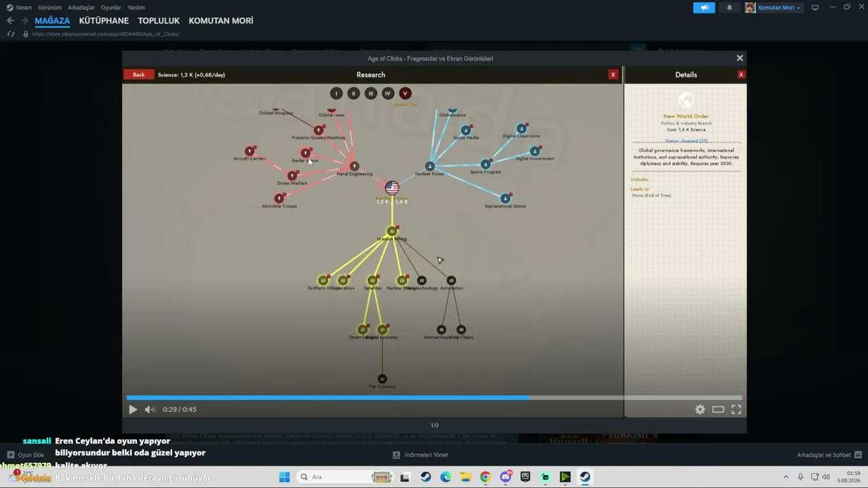Show hidden system tray icons
868x488 pixels.
(786, 477)
